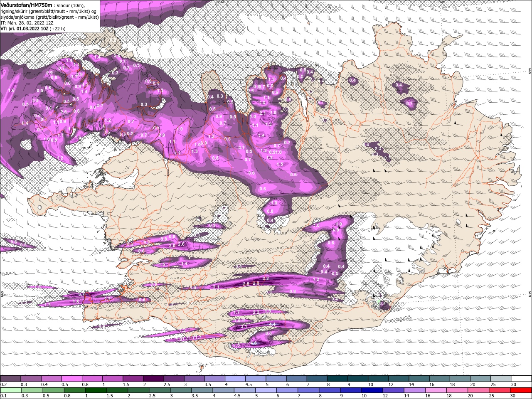Click bottom legend swatch between 16 and 18
Screen dimensions: 532x399
click(437, 390)
